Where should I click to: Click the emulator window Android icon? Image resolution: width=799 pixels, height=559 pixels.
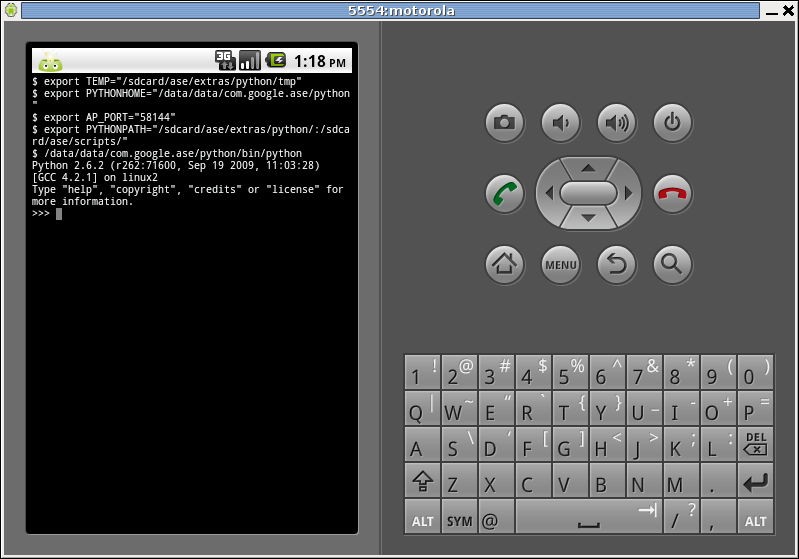(11, 10)
